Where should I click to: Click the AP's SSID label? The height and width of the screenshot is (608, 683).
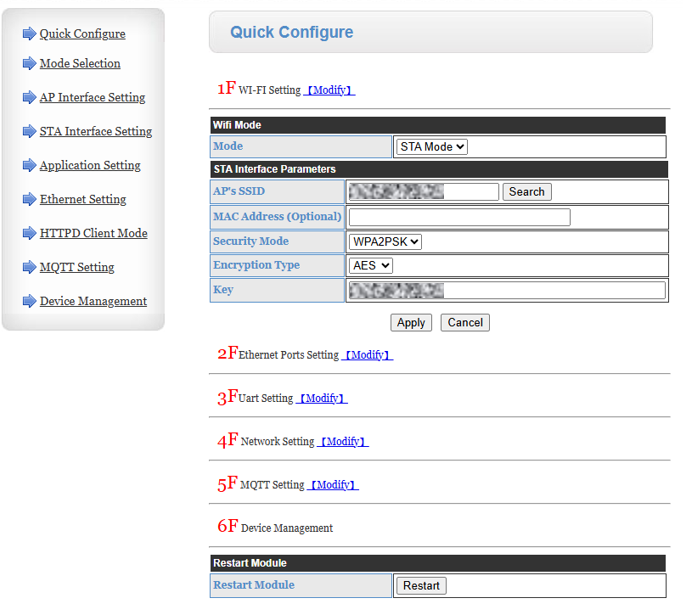pyautogui.click(x=239, y=191)
